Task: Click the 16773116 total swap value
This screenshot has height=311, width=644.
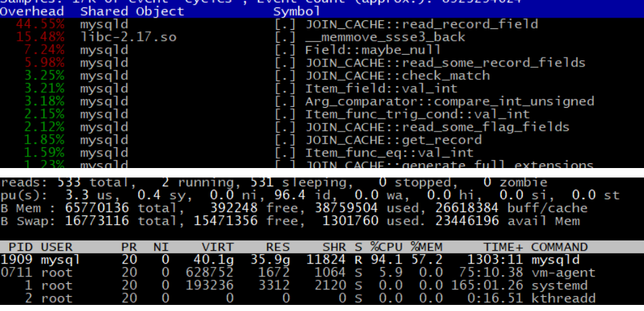Action: coord(97,221)
